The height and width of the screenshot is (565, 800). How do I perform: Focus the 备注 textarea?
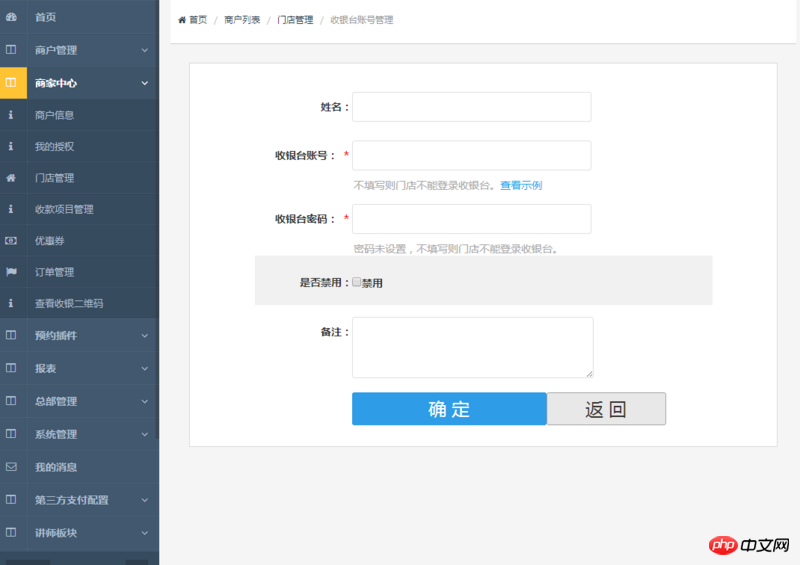click(472, 348)
